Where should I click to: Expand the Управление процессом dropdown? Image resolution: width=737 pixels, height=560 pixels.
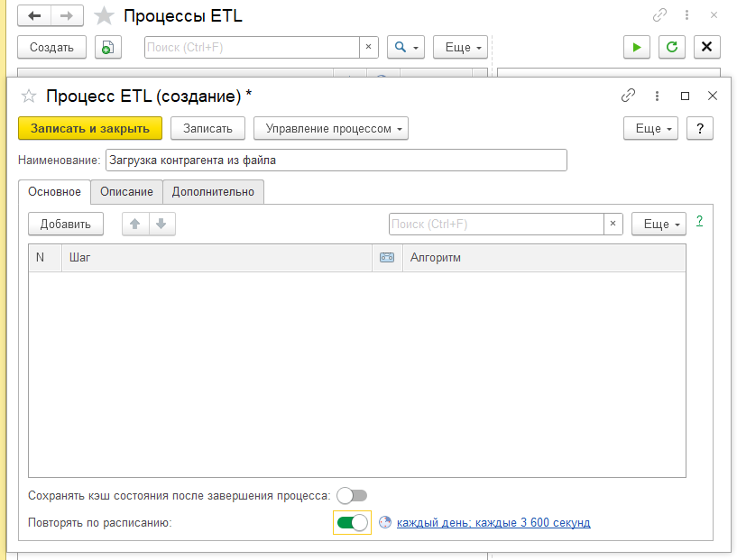tap(331, 128)
